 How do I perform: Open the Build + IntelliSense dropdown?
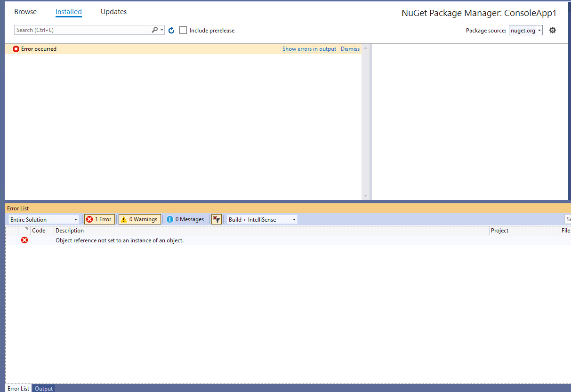[262, 219]
